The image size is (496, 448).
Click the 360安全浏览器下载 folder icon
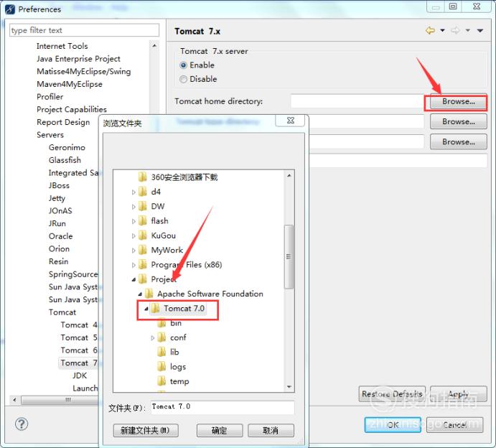(x=143, y=177)
